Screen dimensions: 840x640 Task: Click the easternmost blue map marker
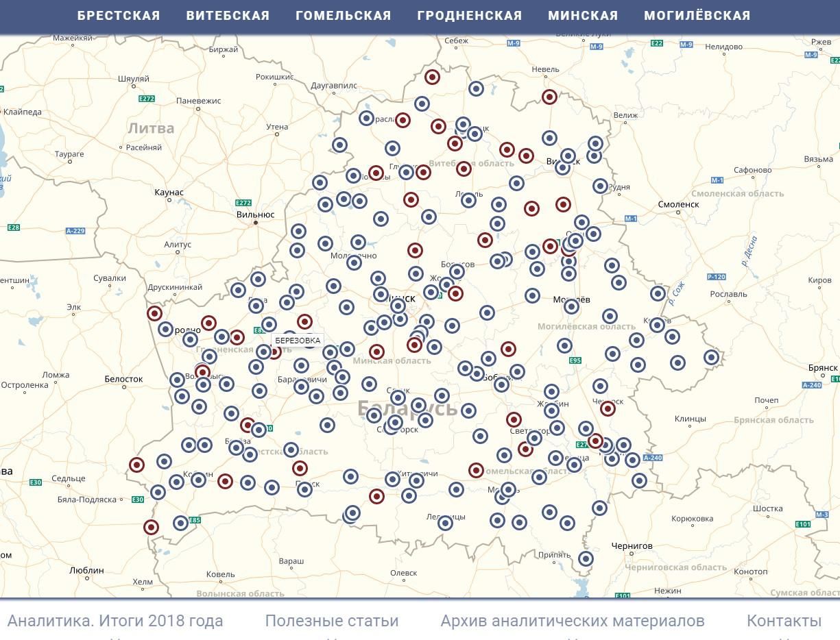[711, 357]
